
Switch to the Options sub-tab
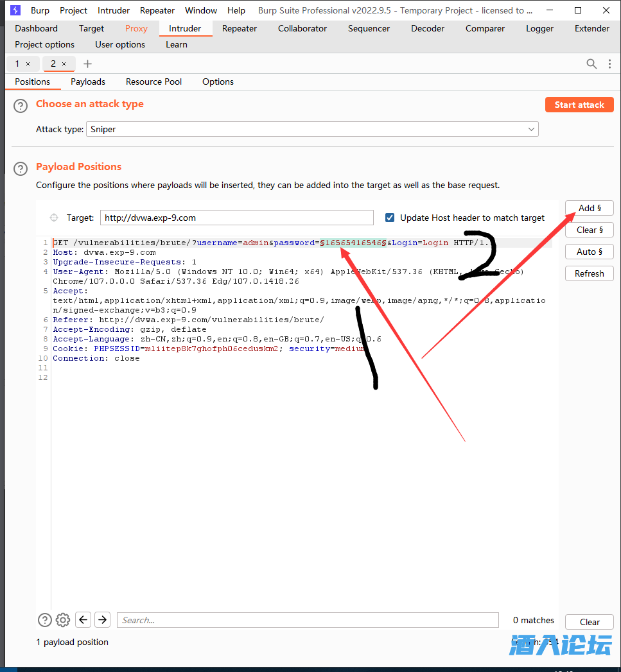click(x=218, y=82)
